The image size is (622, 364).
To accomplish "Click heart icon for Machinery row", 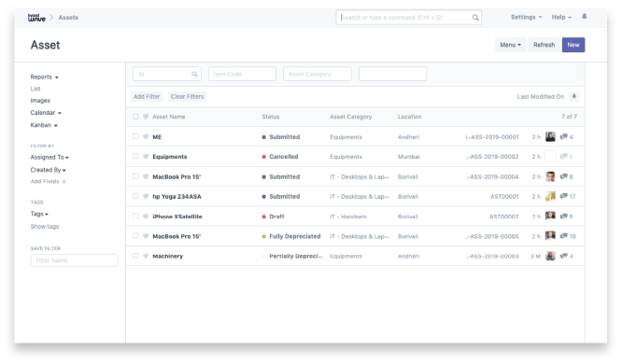I will click(146, 256).
